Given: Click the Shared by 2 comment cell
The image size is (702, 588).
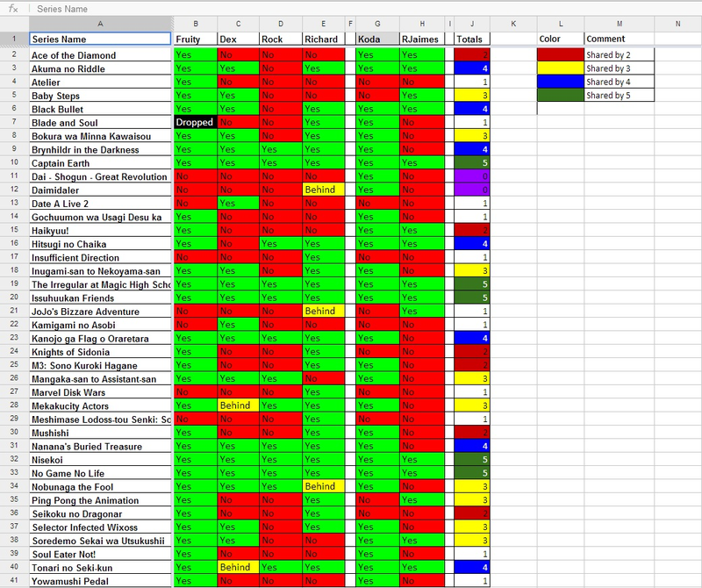Looking at the screenshot, I should coord(620,54).
